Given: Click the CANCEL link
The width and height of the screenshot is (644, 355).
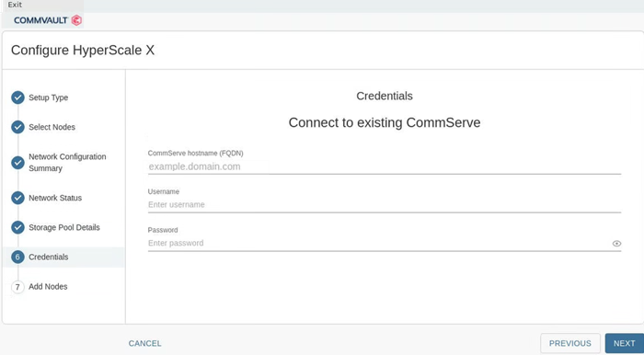Looking at the screenshot, I should (145, 344).
